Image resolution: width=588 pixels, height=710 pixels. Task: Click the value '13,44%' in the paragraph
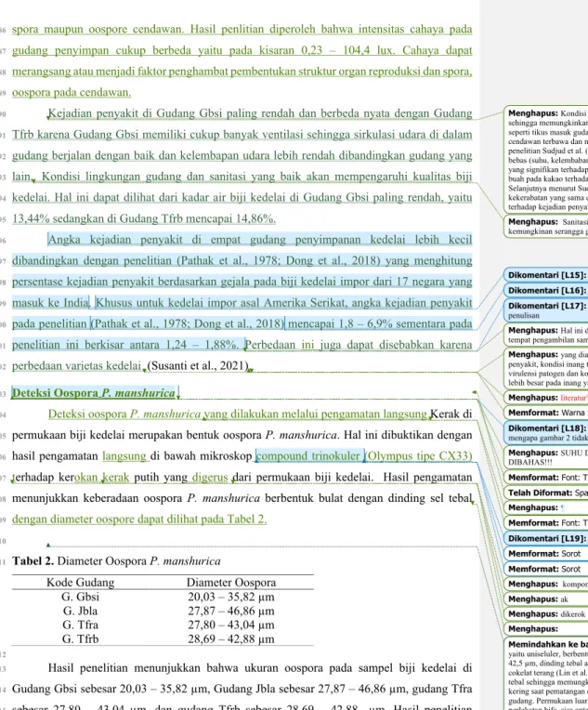(31, 218)
